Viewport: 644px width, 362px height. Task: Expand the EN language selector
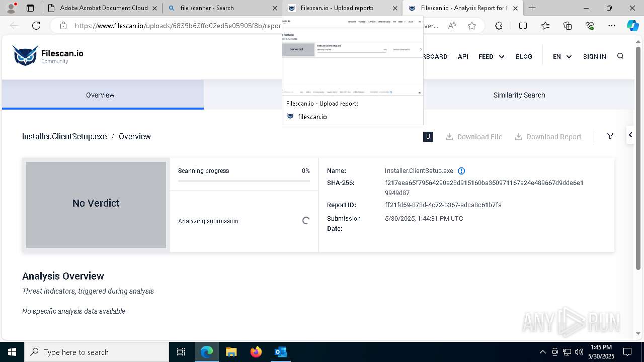pyautogui.click(x=562, y=56)
